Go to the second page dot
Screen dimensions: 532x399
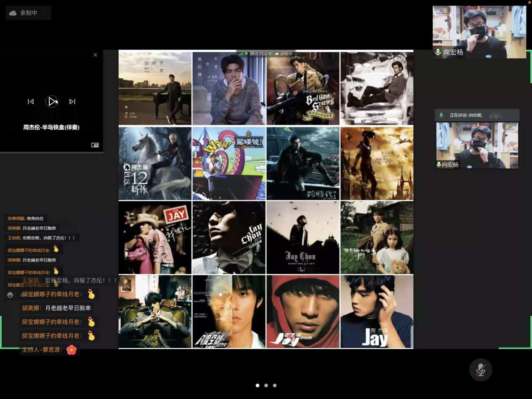click(266, 386)
